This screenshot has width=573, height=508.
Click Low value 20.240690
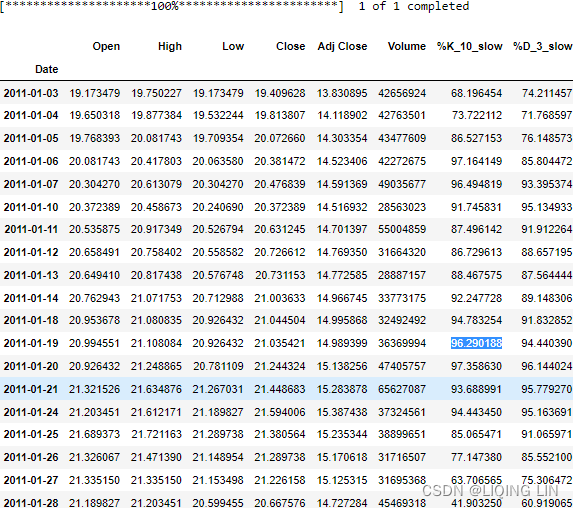tap(218, 207)
